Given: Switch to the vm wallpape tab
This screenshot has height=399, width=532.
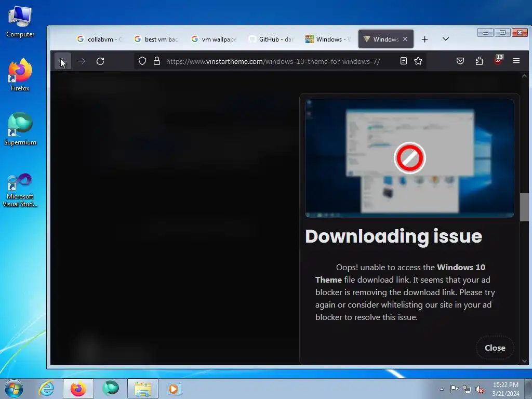Looking at the screenshot, I should click(214, 39).
